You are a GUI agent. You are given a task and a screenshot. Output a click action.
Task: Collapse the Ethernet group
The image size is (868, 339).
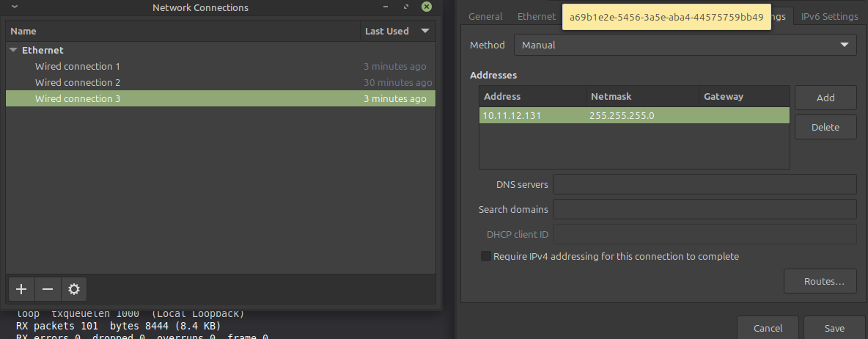tap(14, 50)
